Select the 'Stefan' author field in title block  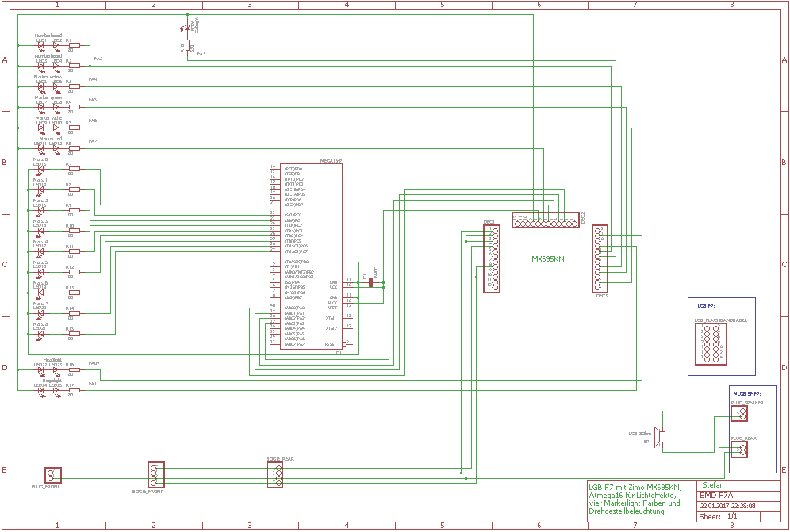(713, 485)
